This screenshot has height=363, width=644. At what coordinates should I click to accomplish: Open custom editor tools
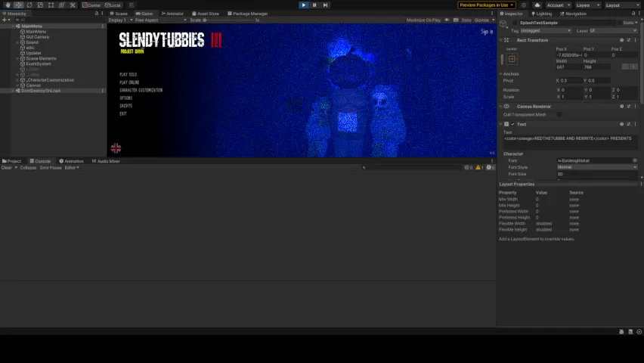click(x=73, y=5)
